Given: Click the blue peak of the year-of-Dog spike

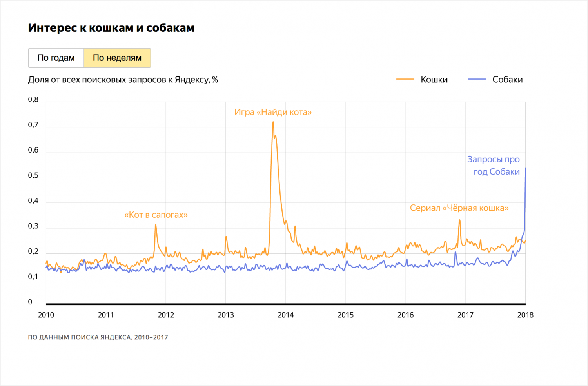Looking at the screenshot, I should pyautogui.click(x=525, y=168).
